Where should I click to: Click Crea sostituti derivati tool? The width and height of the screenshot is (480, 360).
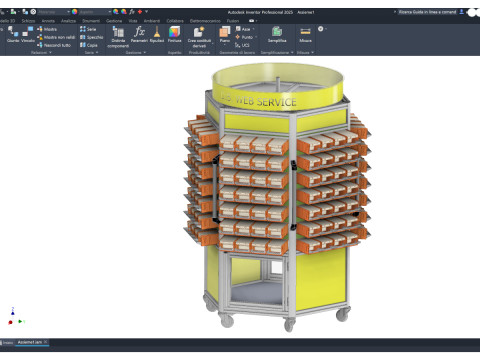point(199,37)
